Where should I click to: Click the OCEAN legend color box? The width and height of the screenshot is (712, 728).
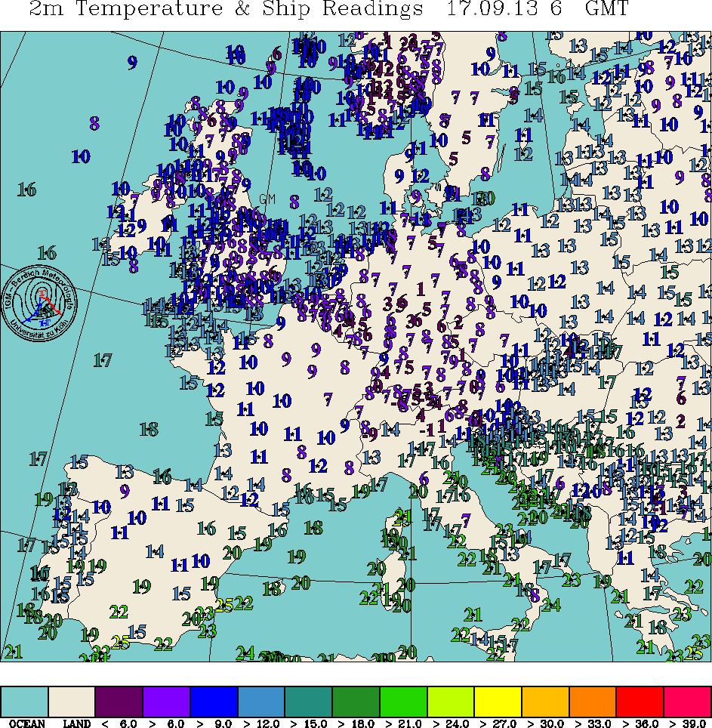click(25, 702)
